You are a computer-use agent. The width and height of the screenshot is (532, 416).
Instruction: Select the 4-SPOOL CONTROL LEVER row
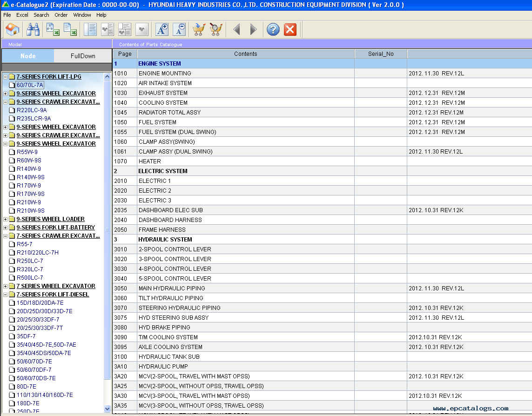coord(323,269)
